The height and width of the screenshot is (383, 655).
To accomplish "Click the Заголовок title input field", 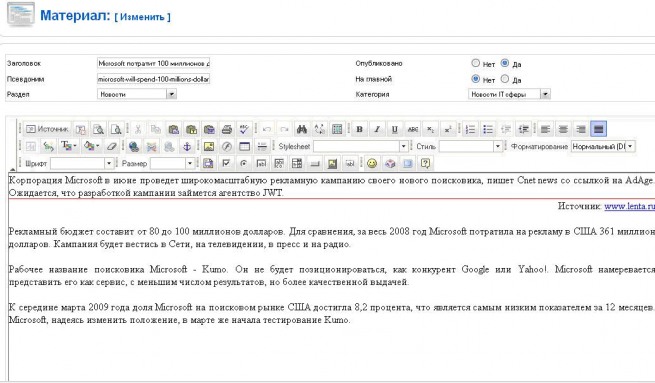I will click(x=153, y=63).
